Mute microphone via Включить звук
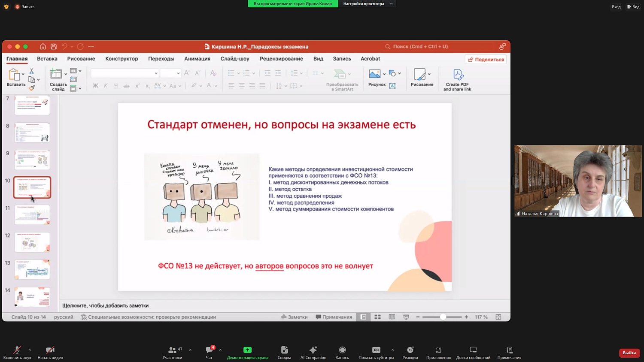Viewport: 644px width, 362px height. 17,351
